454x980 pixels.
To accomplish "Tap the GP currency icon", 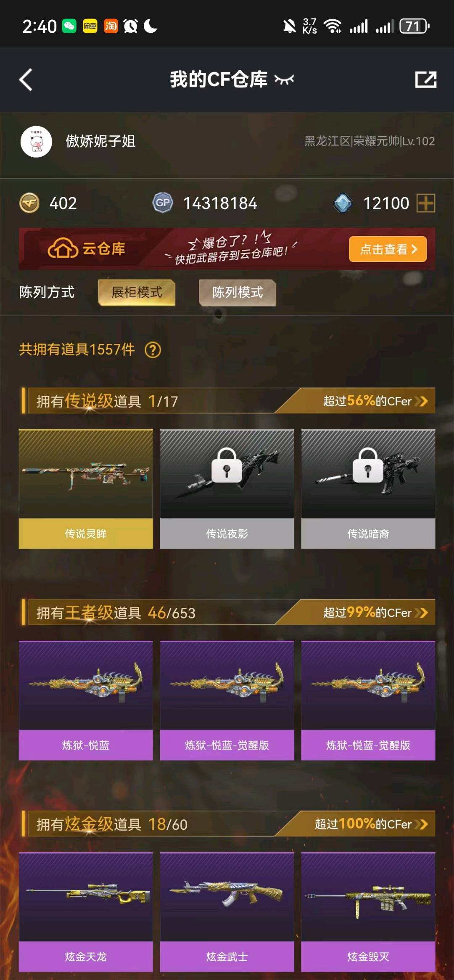I will tap(163, 203).
